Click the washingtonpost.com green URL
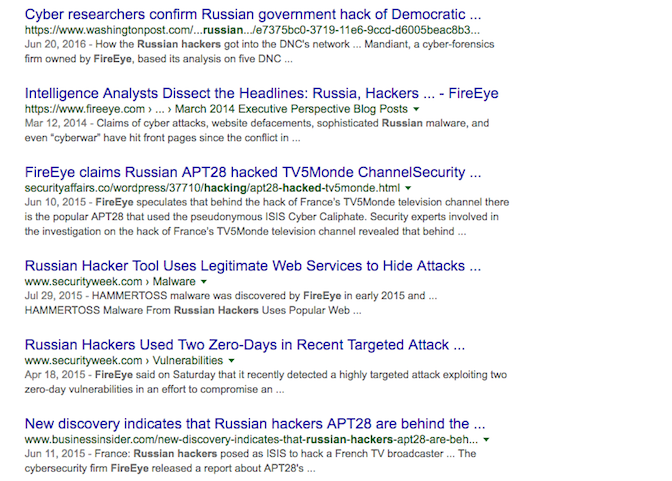672x481 pixels. pos(252,30)
